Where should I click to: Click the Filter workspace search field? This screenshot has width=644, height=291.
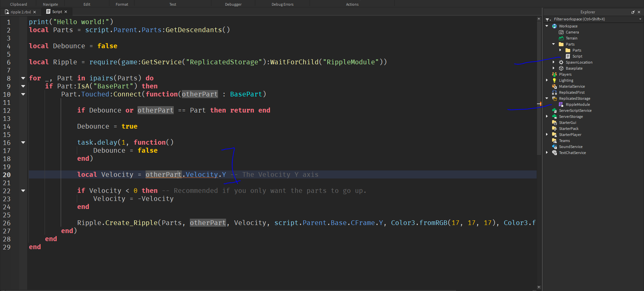coord(594,19)
